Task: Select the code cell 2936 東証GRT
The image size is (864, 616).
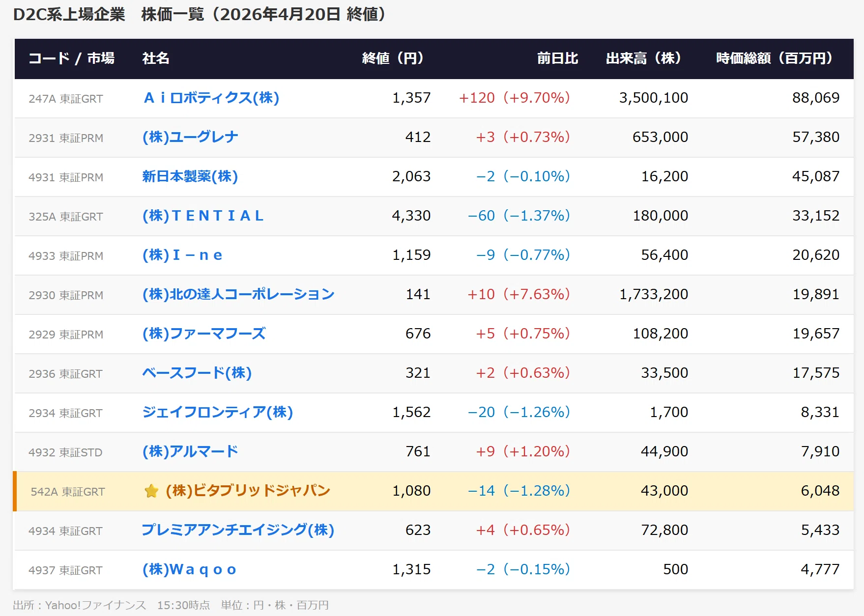Action: tap(66, 374)
